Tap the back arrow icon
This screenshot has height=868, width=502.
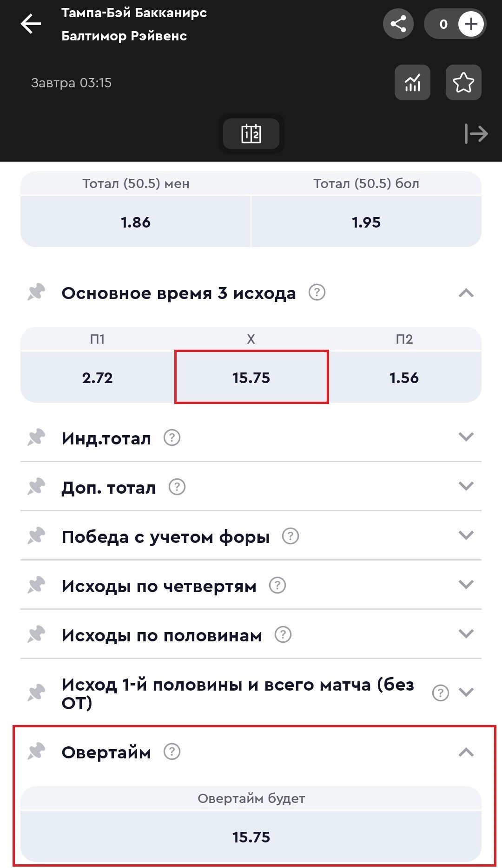pyautogui.click(x=31, y=24)
